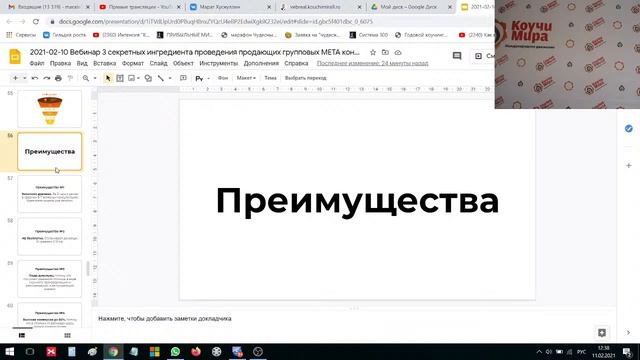The width and height of the screenshot is (640, 360).
Task: Open the new slide layout dropdown arrow
Action: tap(24, 78)
